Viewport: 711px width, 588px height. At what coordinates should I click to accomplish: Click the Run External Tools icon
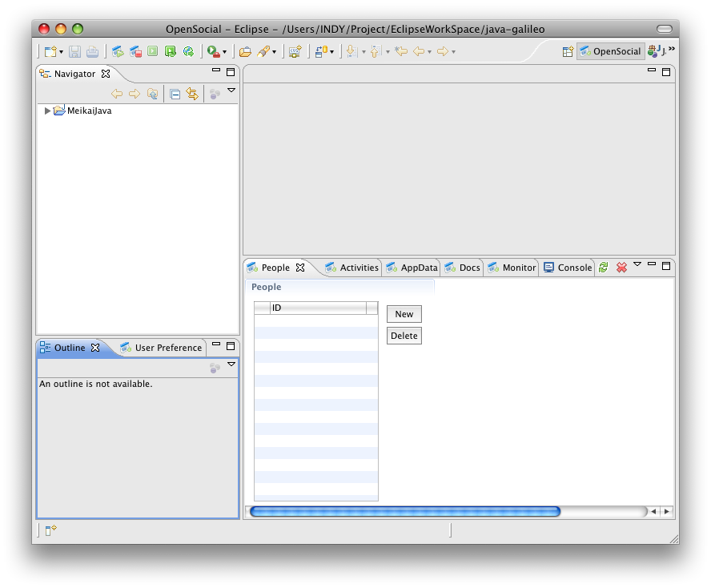click(213, 52)
